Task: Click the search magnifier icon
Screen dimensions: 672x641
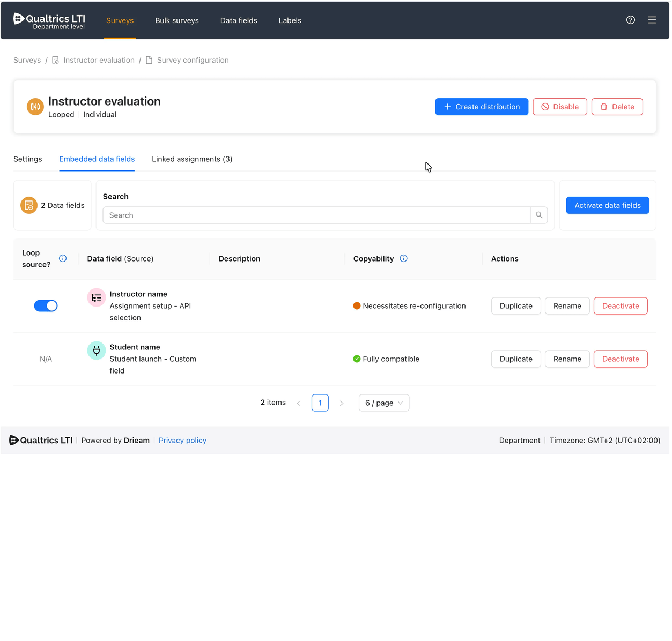Action: click(x=539, y=215)
